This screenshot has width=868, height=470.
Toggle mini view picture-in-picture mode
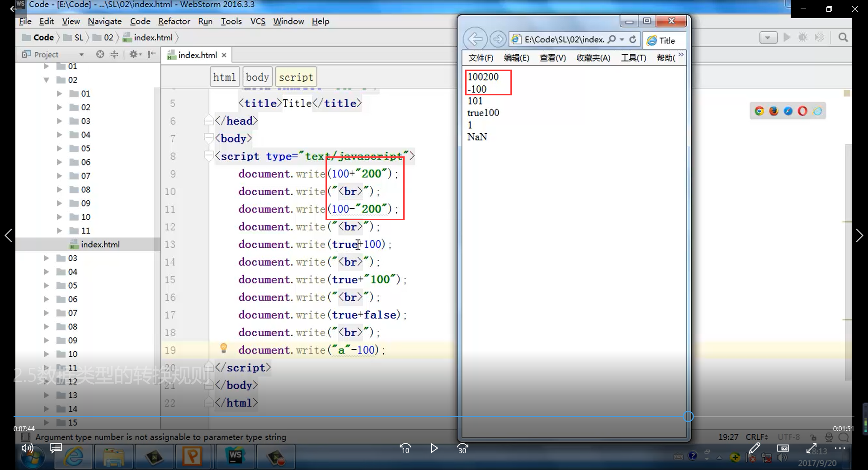pos(783,448)
